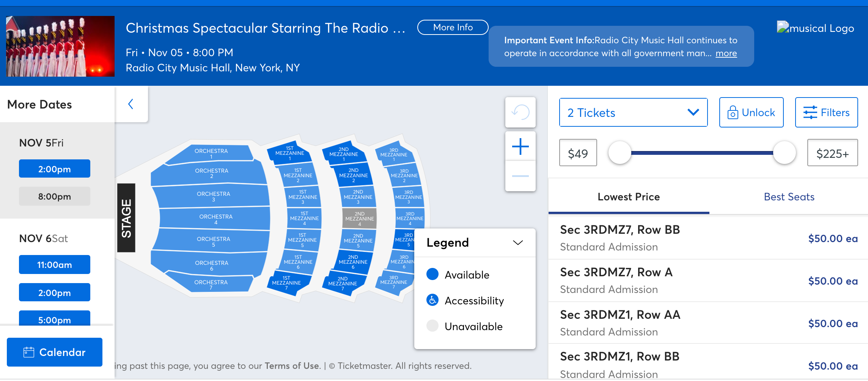Collapse the More Dates panel arrow
The height and width of the screenshot is (381, 868).
point(131,104)
